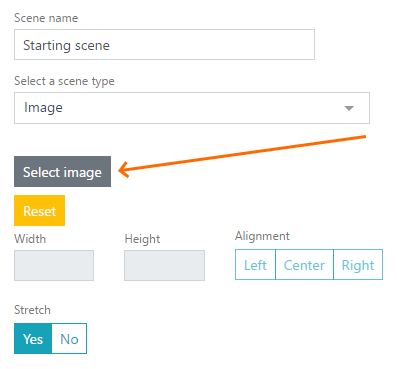Set Stretch to Yes

(33, 339)
